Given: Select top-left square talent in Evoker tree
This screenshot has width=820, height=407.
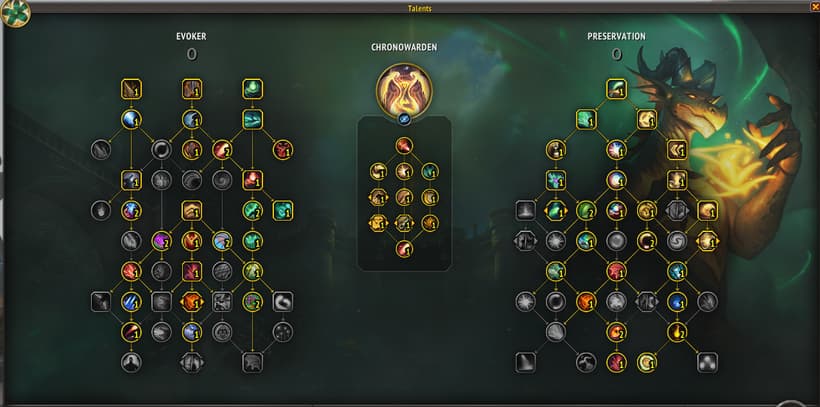Looking at the screenshot, I should coord(131,89).
